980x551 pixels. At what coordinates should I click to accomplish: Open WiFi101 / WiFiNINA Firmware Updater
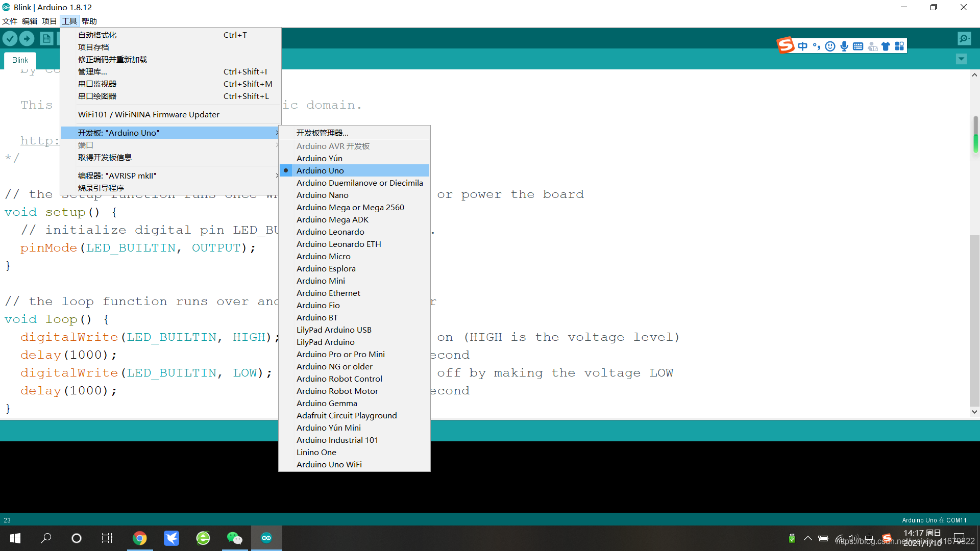coord(171,114)
